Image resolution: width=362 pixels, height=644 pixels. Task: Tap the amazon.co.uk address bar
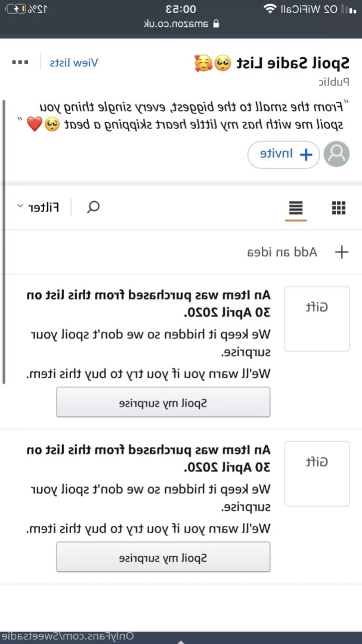coord(181,24)
